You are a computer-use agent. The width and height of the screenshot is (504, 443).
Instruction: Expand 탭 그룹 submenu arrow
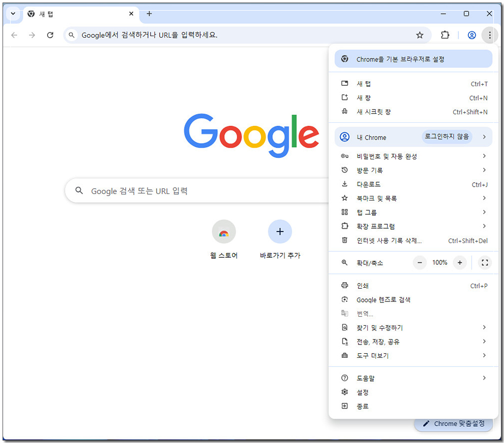484,212
